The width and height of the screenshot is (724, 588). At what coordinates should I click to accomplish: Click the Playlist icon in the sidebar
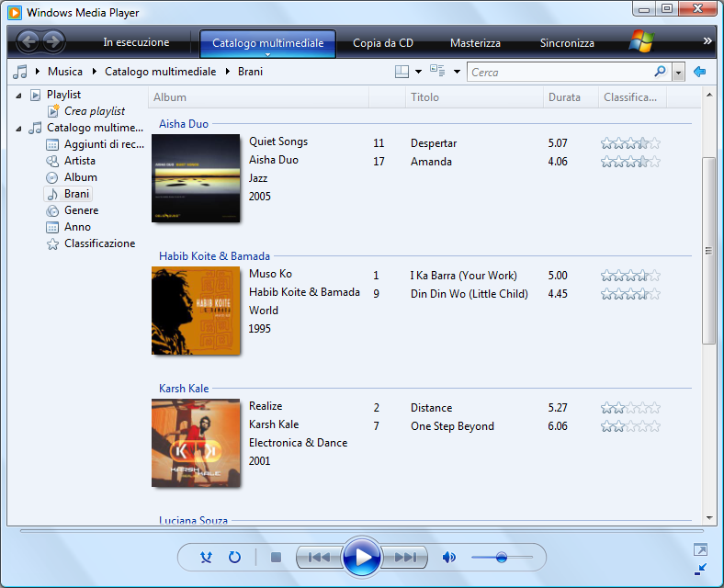tap(35, 95)
